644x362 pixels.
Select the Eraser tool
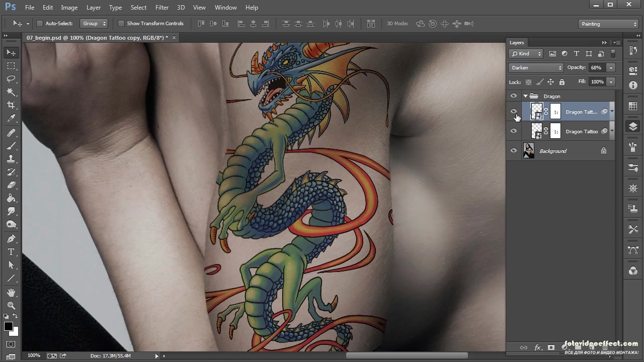point(11,185)
